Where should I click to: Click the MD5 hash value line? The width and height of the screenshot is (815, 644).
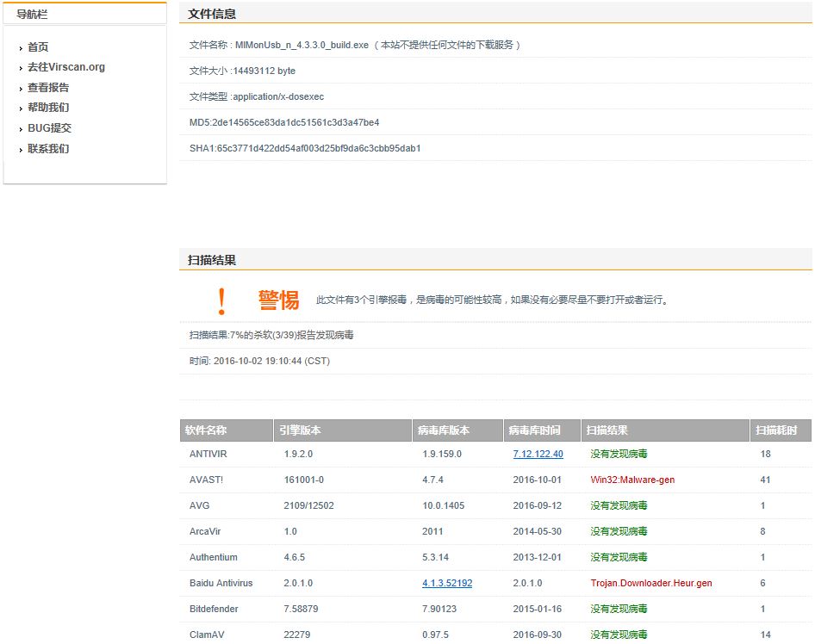coord(284,122)
